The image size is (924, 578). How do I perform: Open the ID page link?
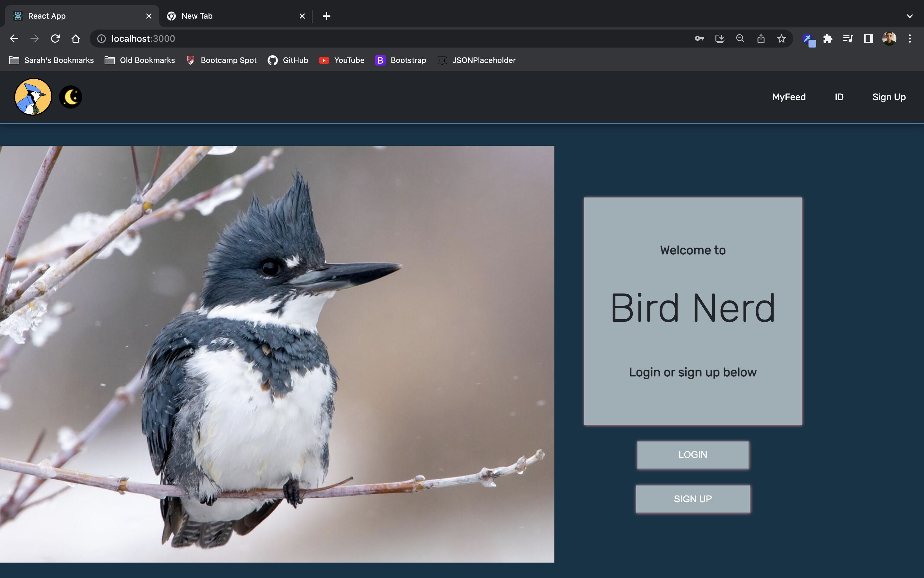[x=839, y=97]
